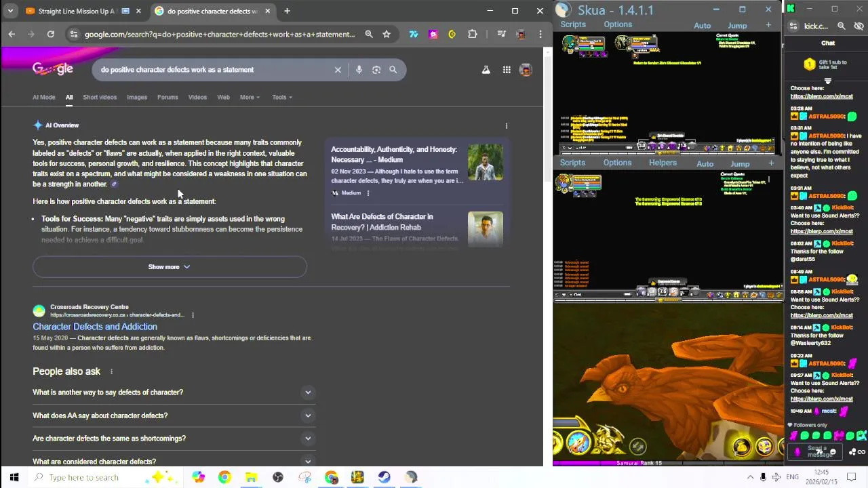
Task: Open Medium article options menu
Action: [x=368, y=193]
